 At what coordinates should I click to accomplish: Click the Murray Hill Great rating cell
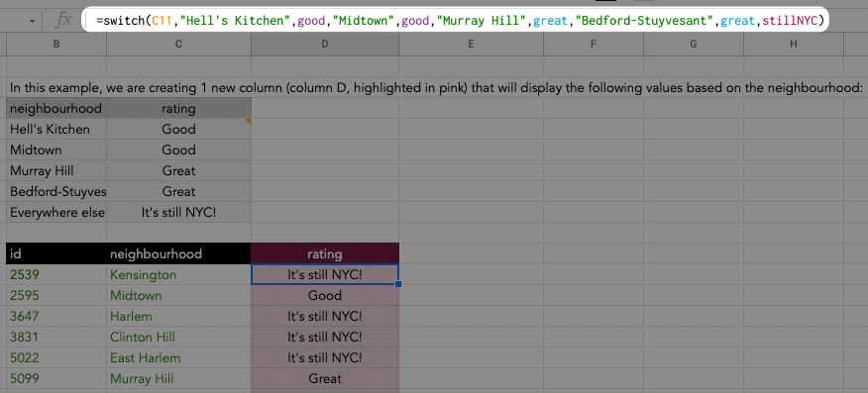pyautogui.click(x=324, y=378)
